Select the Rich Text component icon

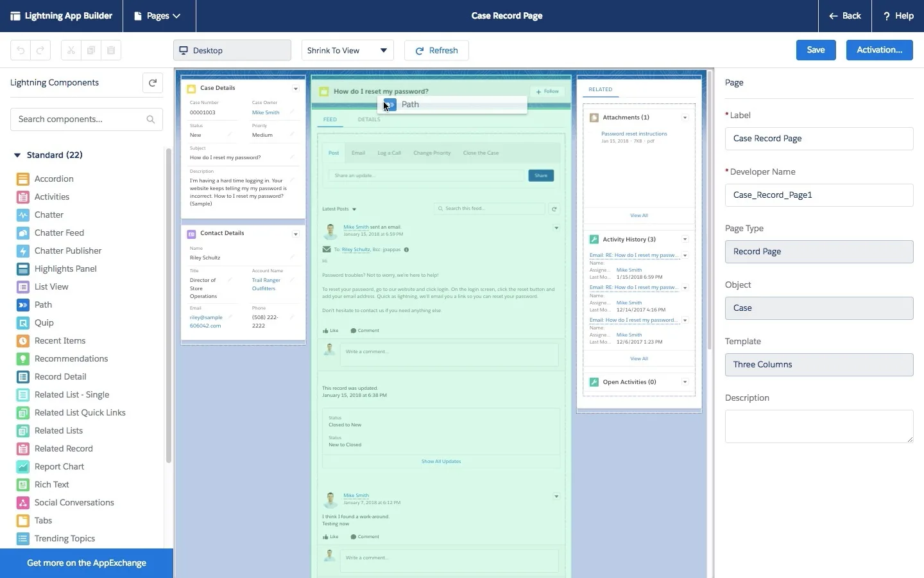pos(22,485)
